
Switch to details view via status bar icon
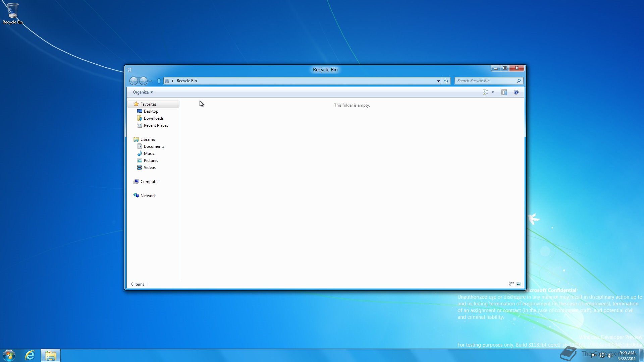click(x=511, y=284)
